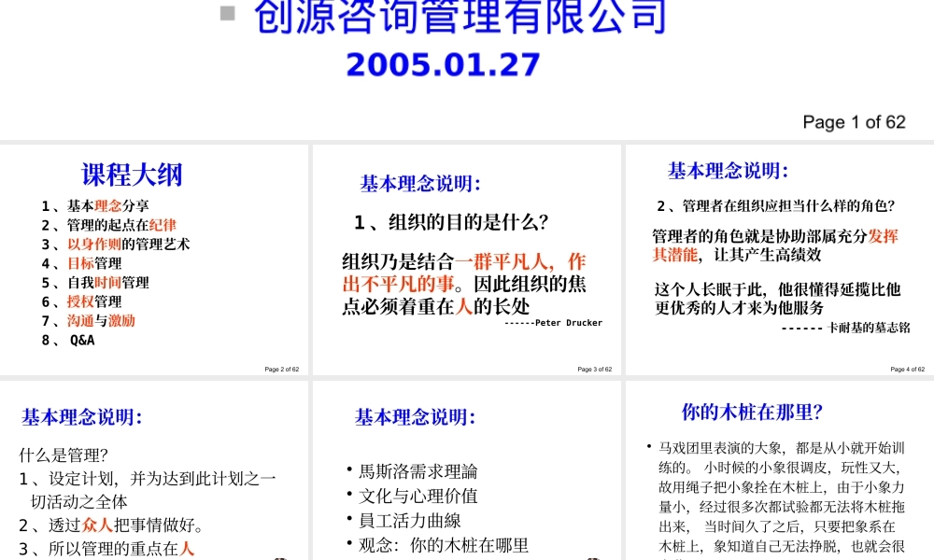This screenshot has width=934, height=560.
Task: Open the 课程大纲 slide thumbnail
Action: click(x=154, y=259)
